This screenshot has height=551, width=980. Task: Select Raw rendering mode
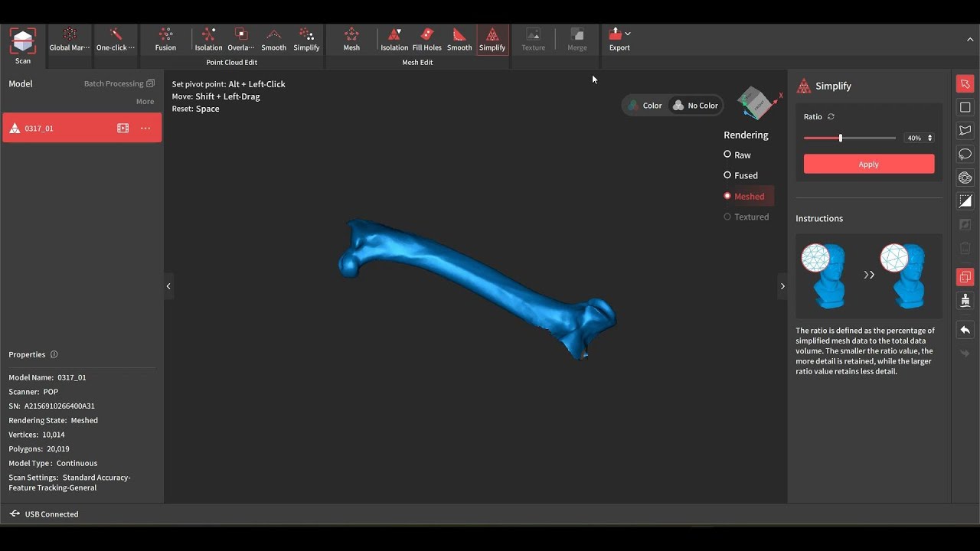coord(737,155)
